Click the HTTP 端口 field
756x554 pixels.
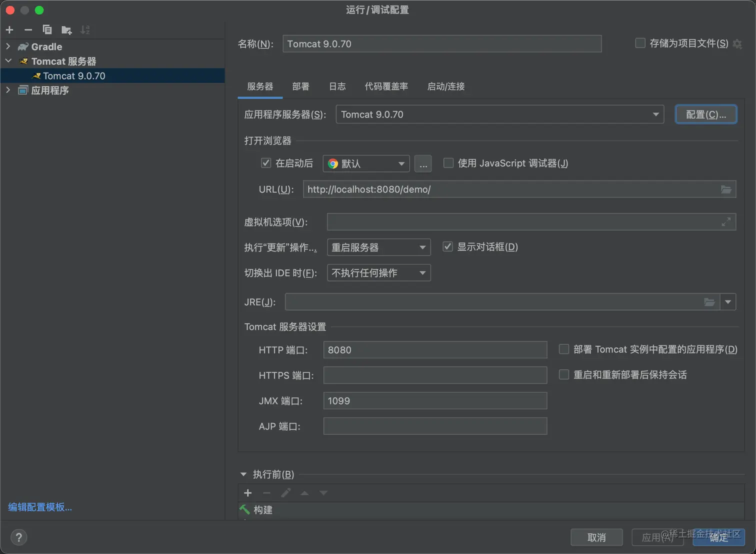coord(435,350)
